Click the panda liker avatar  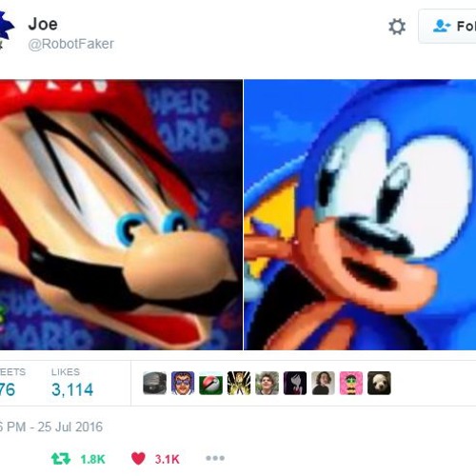click(x=379, y=383)
